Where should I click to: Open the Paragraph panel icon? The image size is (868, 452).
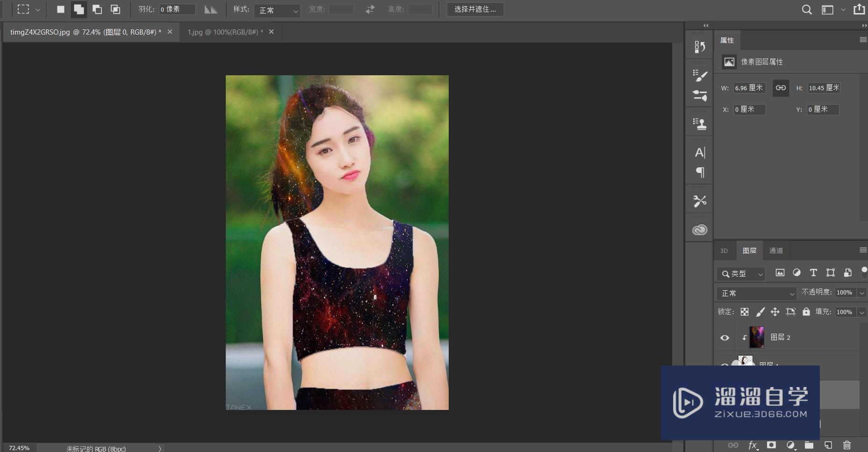click(x=700, y=172)
